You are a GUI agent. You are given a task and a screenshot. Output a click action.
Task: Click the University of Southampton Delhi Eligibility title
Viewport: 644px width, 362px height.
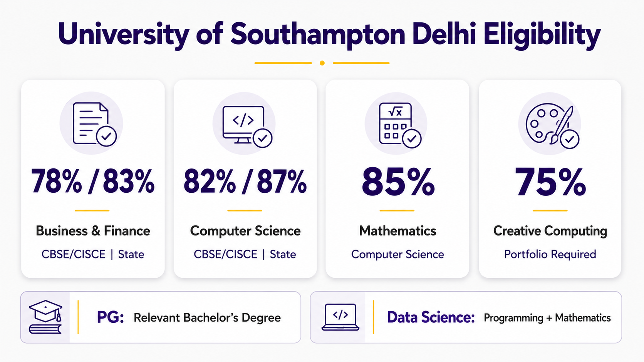tap(329, 35)
